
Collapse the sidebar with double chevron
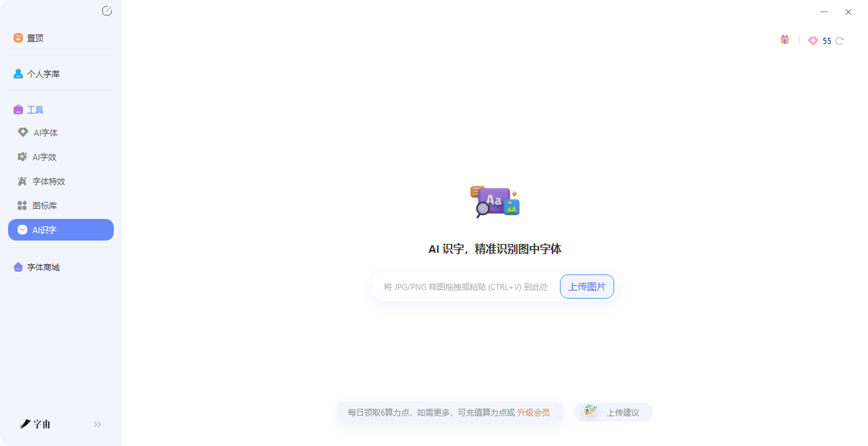98,424
